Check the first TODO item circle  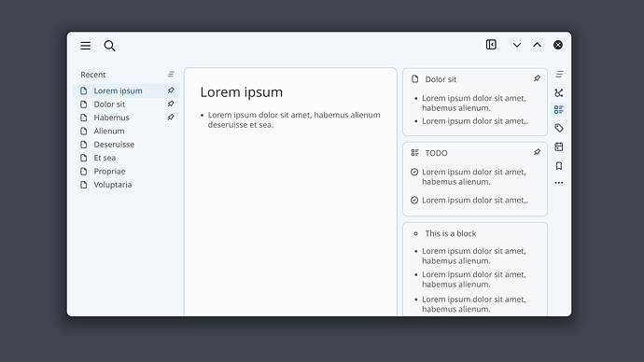(414, 172)
